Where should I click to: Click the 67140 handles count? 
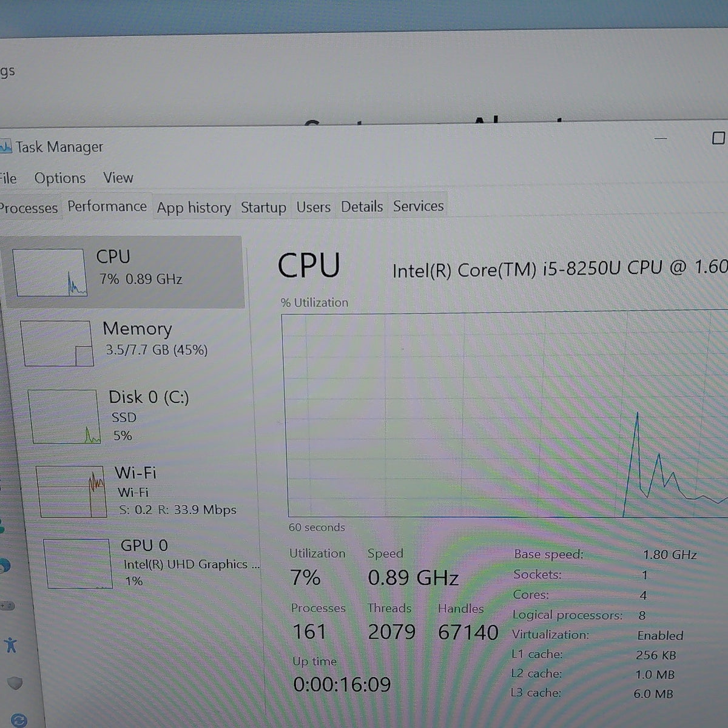coord(468,633)
